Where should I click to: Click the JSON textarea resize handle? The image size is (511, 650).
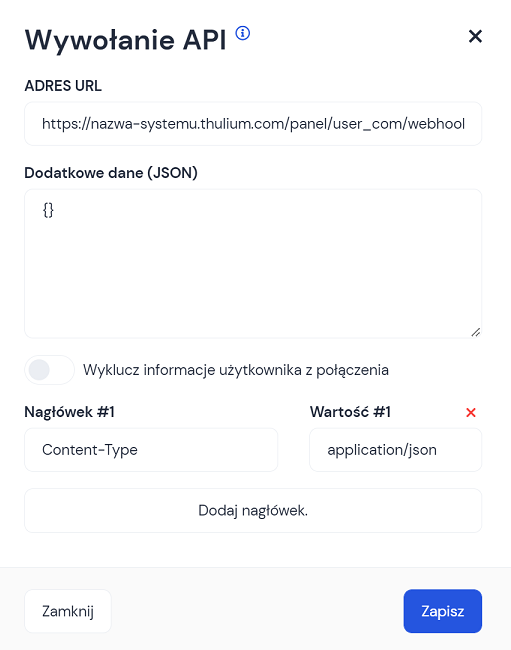pos(476,332)
